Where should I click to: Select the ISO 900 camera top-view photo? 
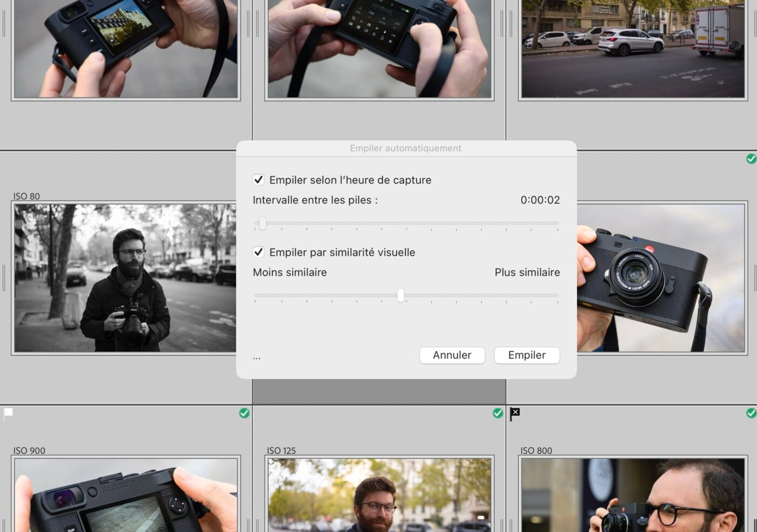125,495
